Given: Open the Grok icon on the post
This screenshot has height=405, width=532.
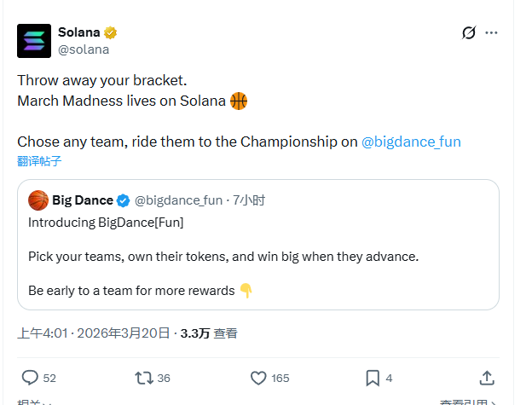Looking at the screenshot, I should click(x=468, y=33).
